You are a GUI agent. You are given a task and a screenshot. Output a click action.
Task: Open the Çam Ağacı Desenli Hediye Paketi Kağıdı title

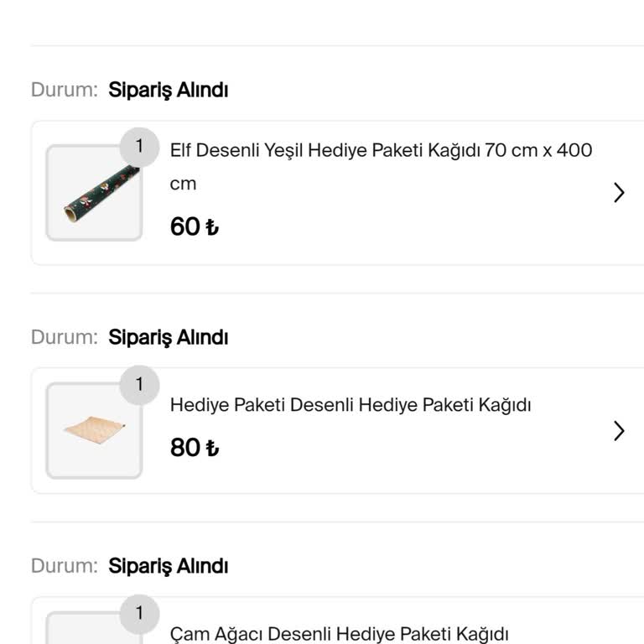pyautogui.click(x=339, y=634)
